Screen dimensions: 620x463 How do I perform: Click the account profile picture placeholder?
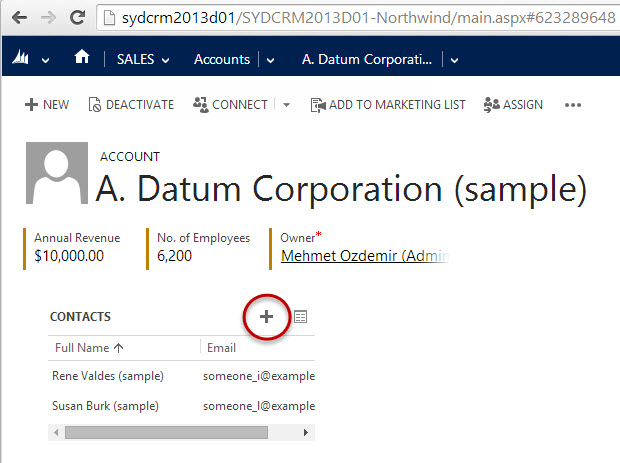click(56, 174)
